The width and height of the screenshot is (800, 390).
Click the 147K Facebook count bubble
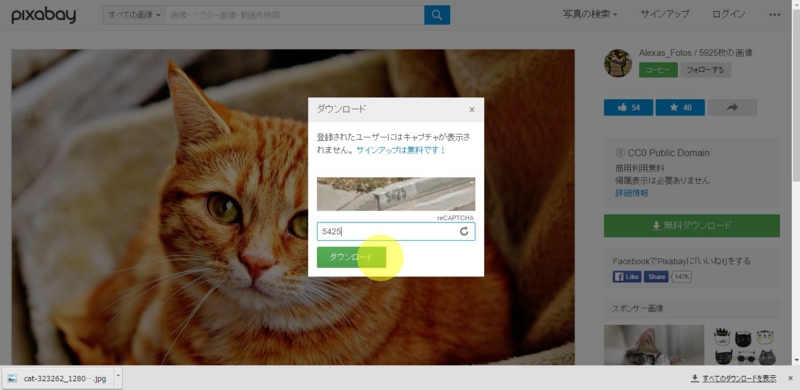682,277
